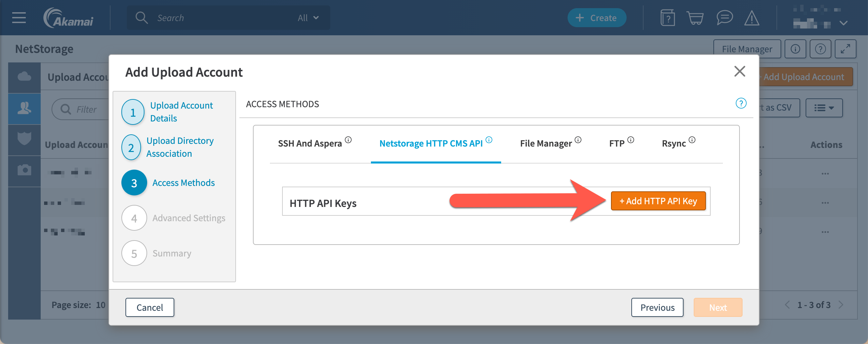Viewport: 868px width, 344px height.
Task: Select the upload accounts (users) sidebar icon
Action: tap(24, 109)
